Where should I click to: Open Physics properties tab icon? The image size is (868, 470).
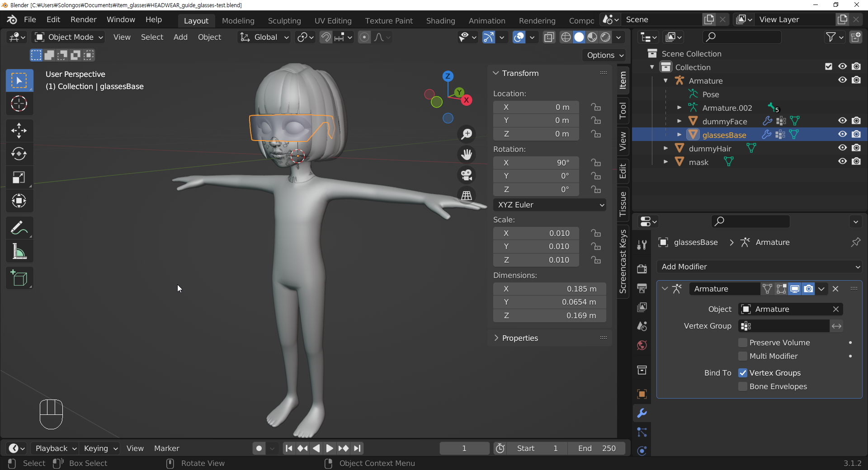pos(642,451)
